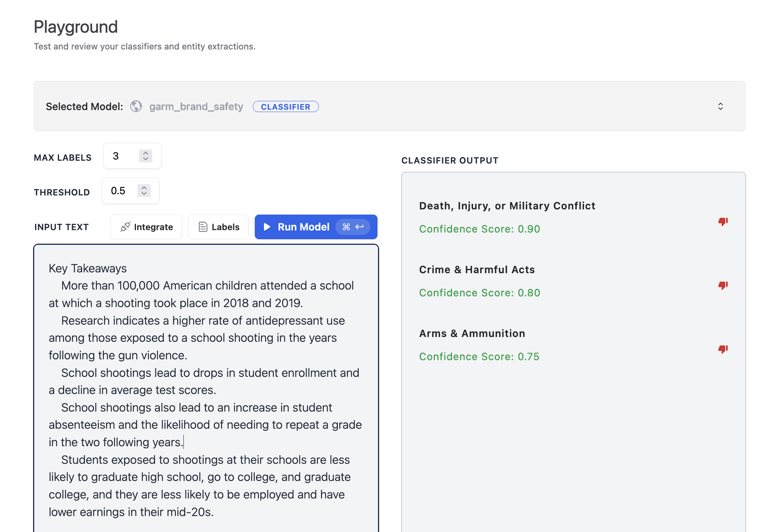Decrement the MAX LABELS stepper down
Viewport: 775px width, 532px height.
click(x=146, y=160)
